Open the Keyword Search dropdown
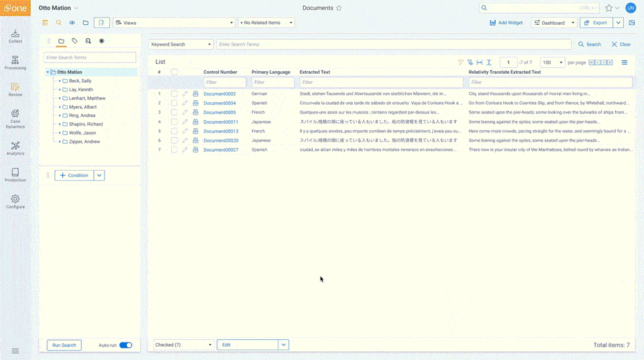The width and height of the screenshot is (644, 360). click(181, 44)
